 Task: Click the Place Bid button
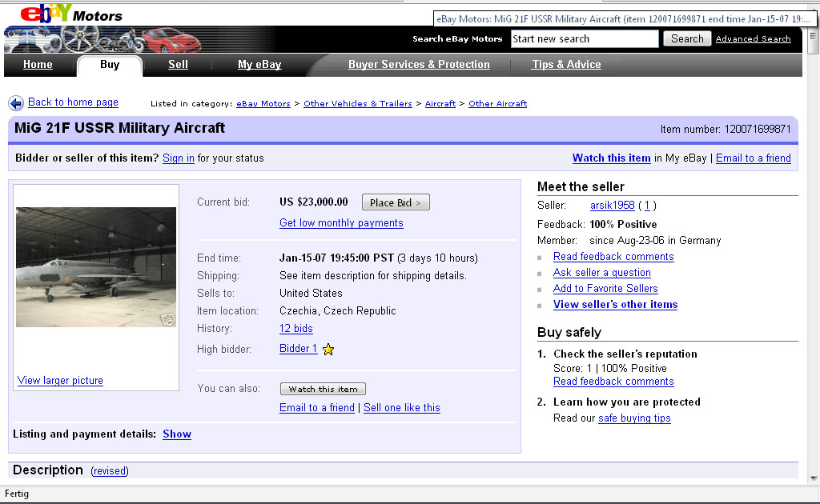coord(396,202)
